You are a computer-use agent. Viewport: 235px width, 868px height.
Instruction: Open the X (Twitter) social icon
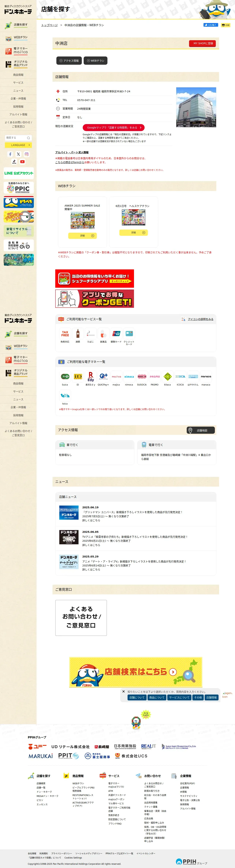tap(18, 154)
